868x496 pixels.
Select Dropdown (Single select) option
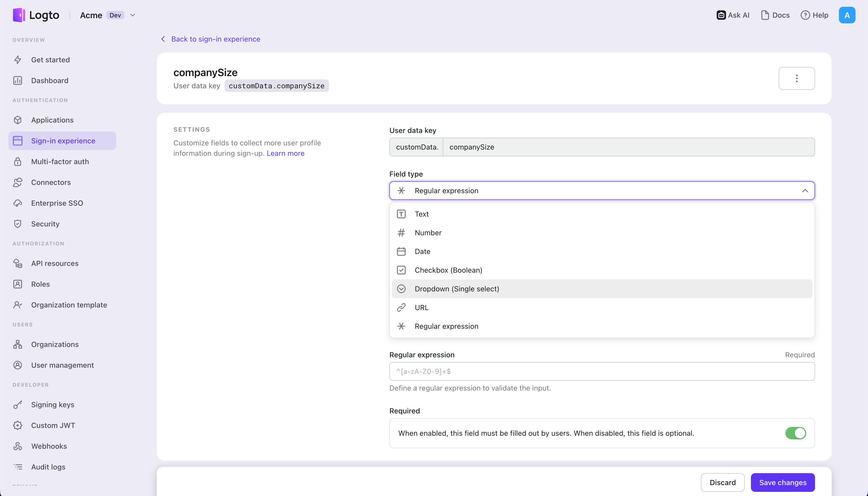click(602, 289)
